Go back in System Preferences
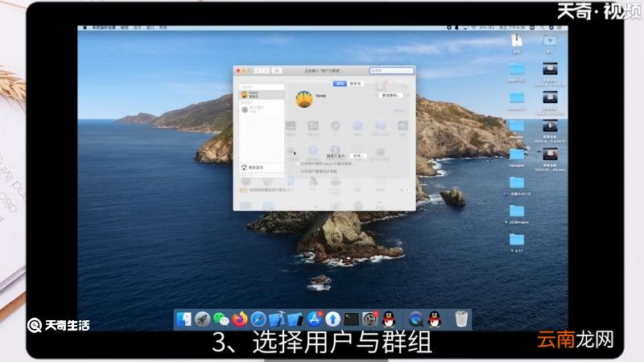This screenshot has height=362, width=644. click(x=258, y=71)
